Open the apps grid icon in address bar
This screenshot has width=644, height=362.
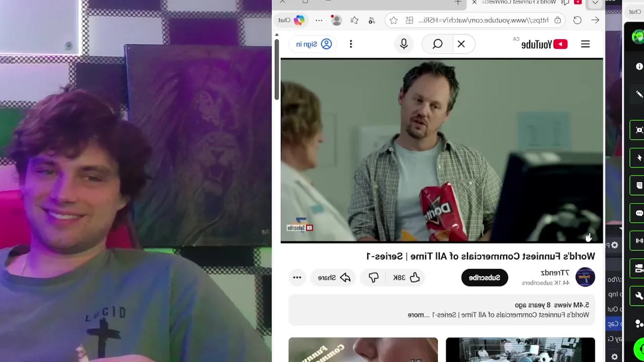click(x=410, y=20)
